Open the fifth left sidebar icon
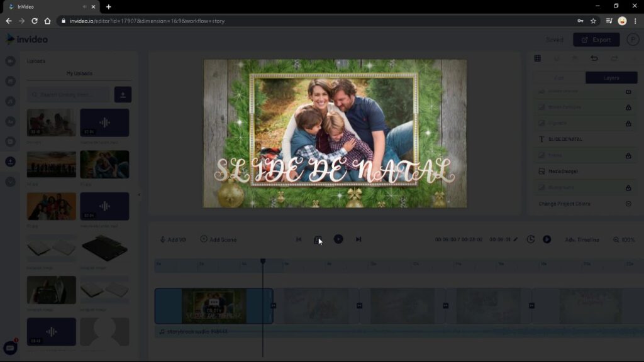Screen dimensions: 644x362 coord(10,141)
